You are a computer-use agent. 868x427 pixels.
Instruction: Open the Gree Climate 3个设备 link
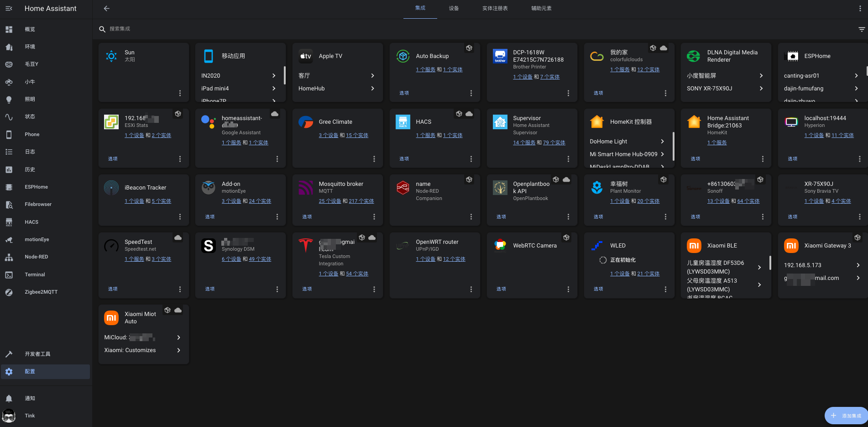[x=329, y=136]
